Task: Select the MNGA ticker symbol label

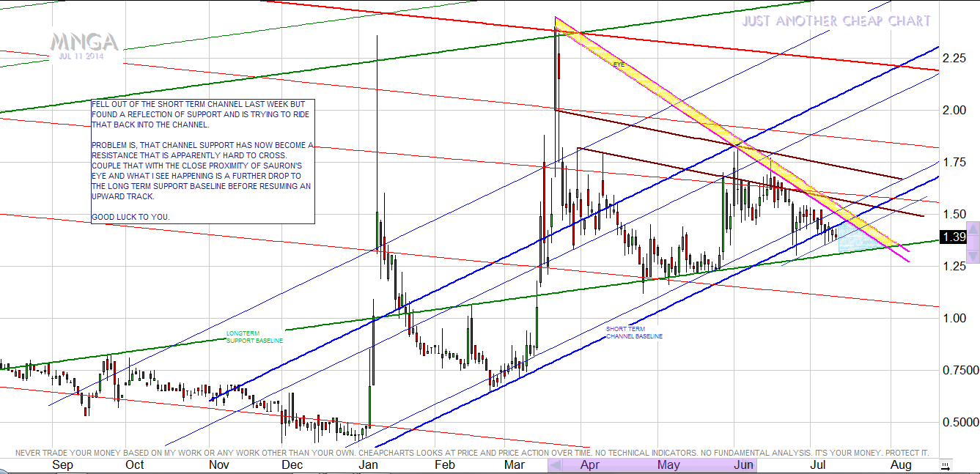Action: point(84,42)
